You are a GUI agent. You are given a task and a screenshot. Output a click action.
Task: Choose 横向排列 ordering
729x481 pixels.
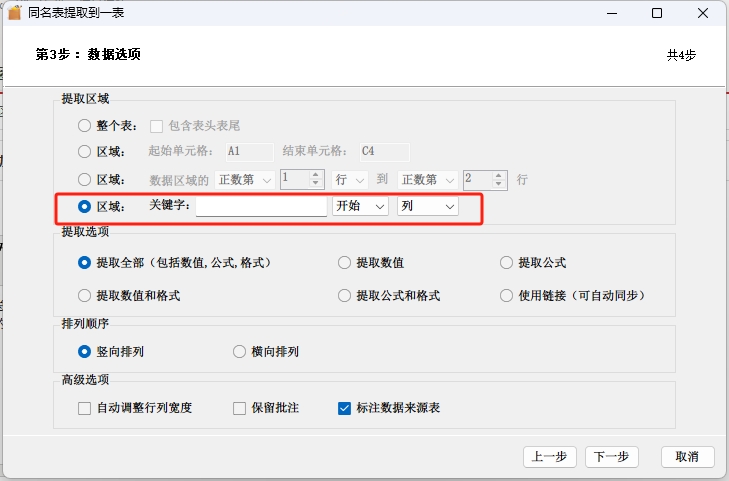[239, 352]
